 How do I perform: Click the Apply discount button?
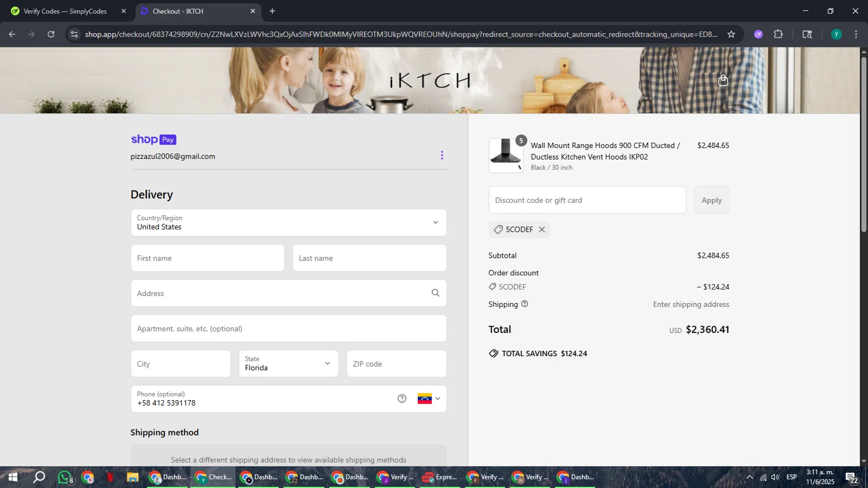click(712, 200)
